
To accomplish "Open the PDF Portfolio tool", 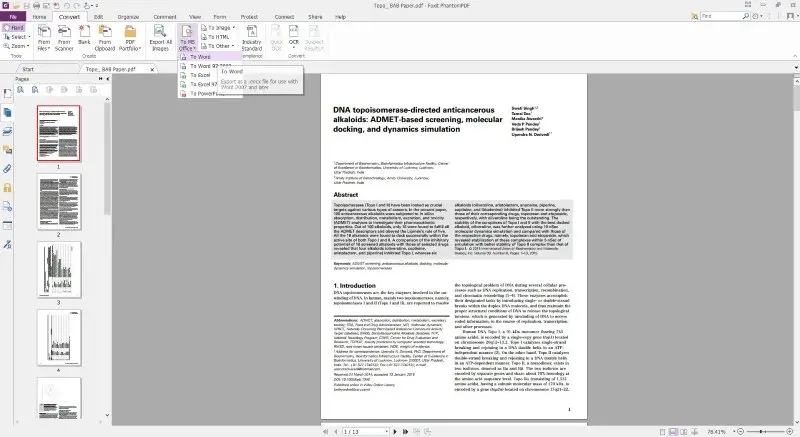I will click(x=130, y=38).
